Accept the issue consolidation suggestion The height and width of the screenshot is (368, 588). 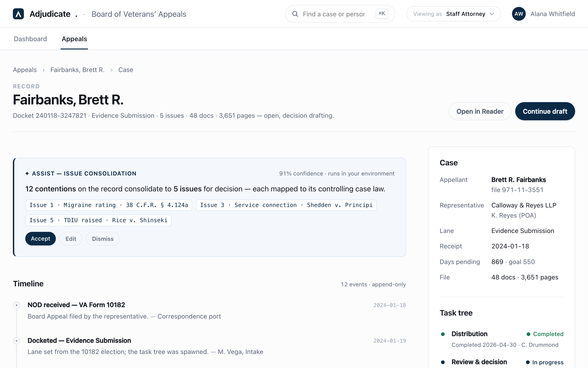pos(40,239)
